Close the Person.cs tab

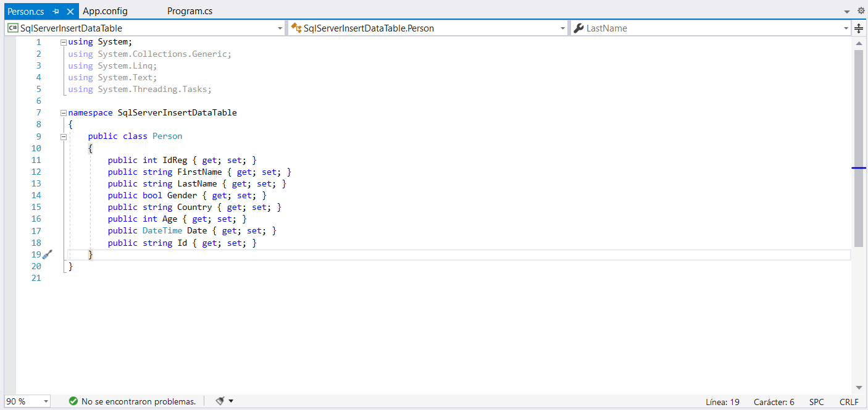70,11
